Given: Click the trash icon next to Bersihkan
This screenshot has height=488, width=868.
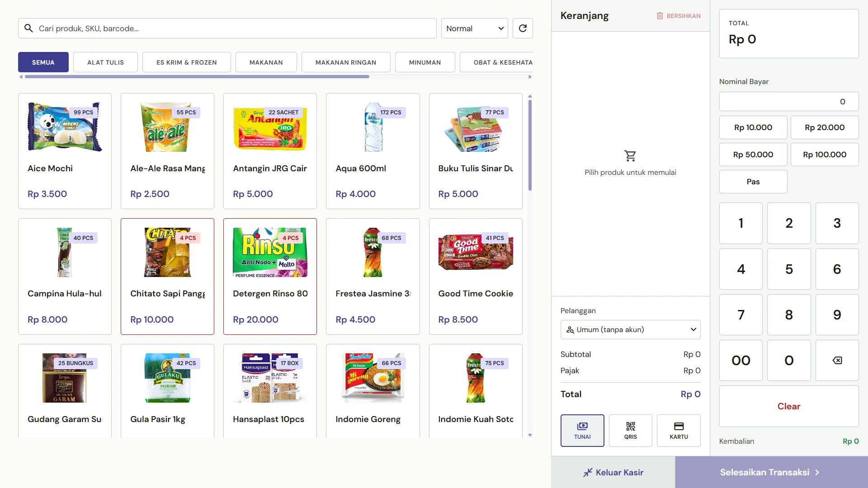Looking at the screenshot, I should click(660, 16).
